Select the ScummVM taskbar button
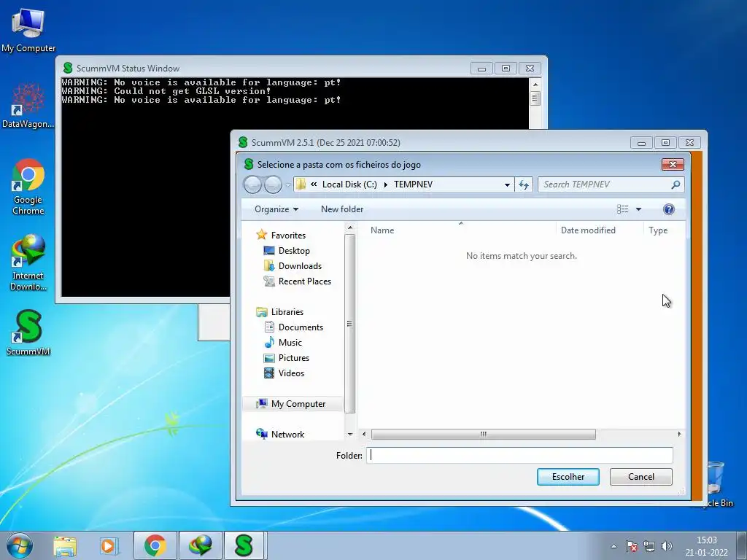Viewport: 747px width, 560px height. coord(244,545)
